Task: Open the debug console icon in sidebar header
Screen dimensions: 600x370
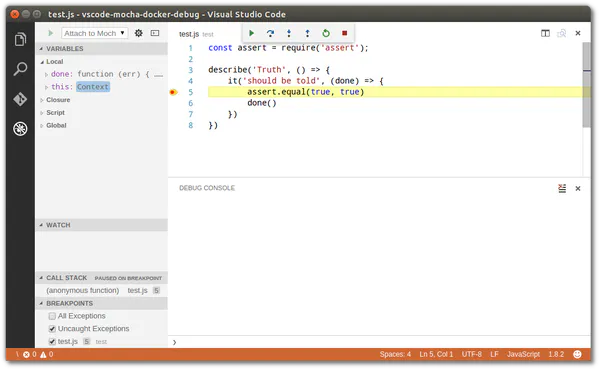Action: 155,33
